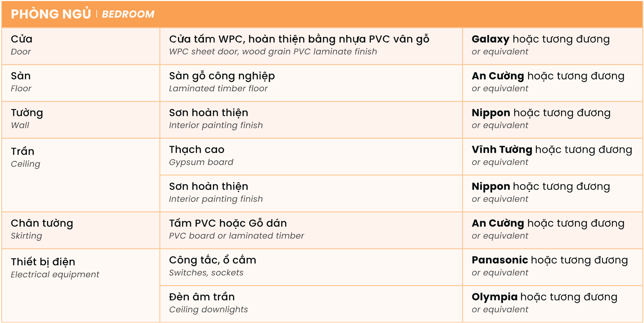The height and width of the screenshot is (323, 644).
Task: Click the PHÒNG NGỦ header title
Action: pos(51,14)
